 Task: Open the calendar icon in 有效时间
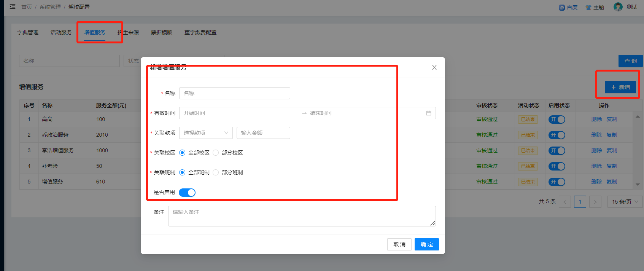(429, 113)
